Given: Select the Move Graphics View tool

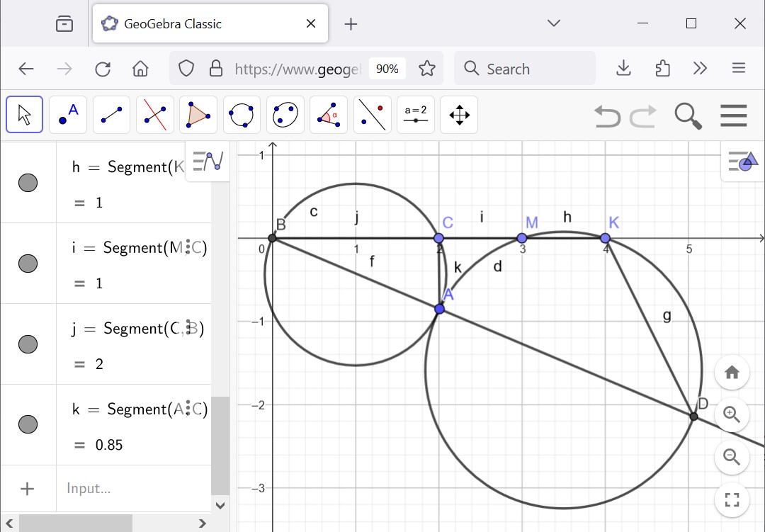Looking at the screenshot, I should point(459,115).
